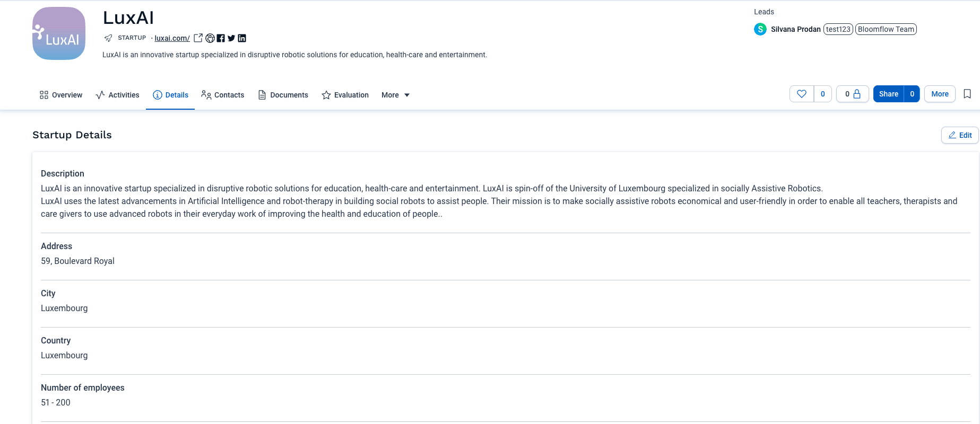This screenshot has height=424, width=980.
Task: Edit the Startup Details section
Action: (x=960, y=135)
